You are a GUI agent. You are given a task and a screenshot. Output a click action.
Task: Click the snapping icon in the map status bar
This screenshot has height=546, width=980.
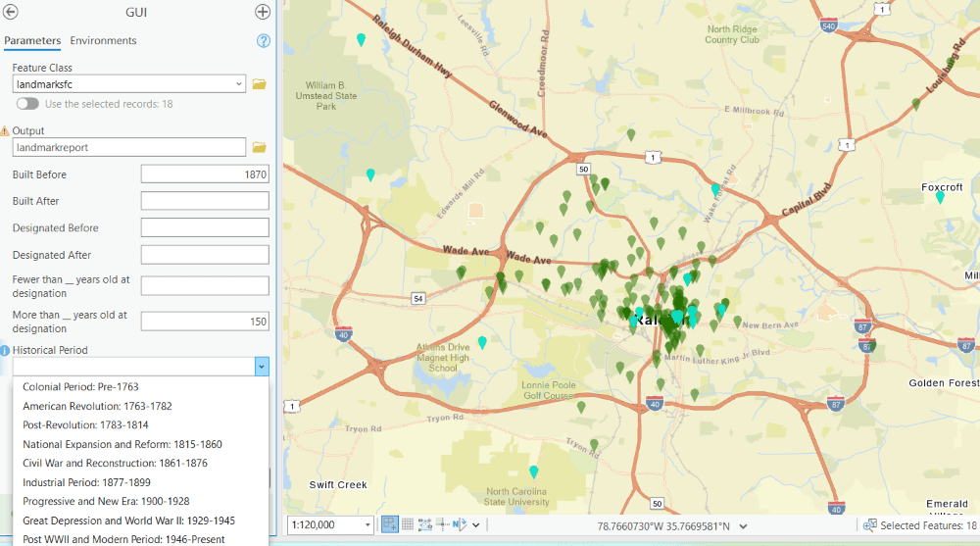pyautogui.click(x=390, y=525)
